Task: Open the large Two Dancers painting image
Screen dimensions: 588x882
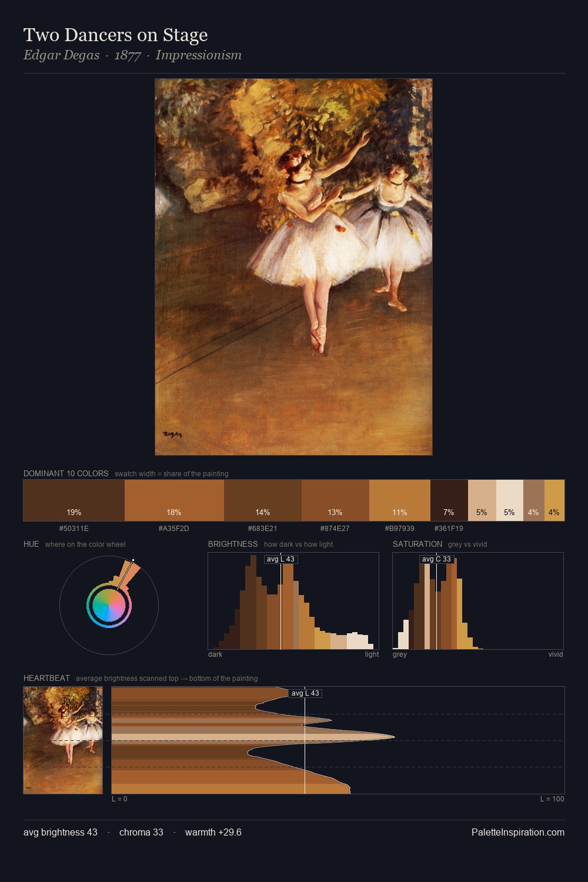Action: click(293, 267)
